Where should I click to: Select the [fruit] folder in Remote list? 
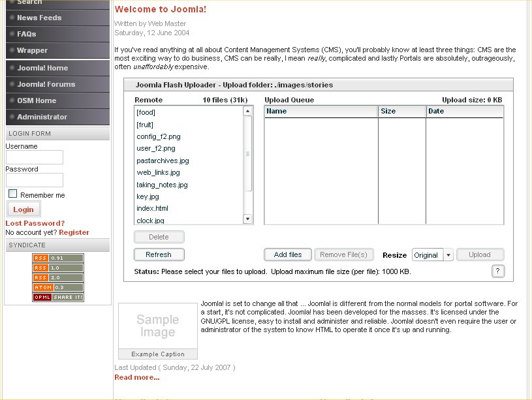coord(188,125)
